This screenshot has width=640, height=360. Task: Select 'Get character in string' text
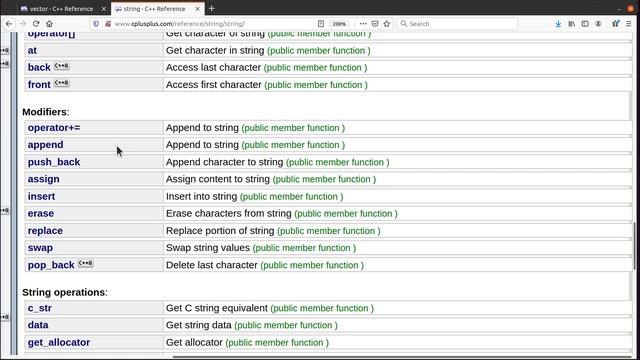pyautogui.click(x=215, y=50)
